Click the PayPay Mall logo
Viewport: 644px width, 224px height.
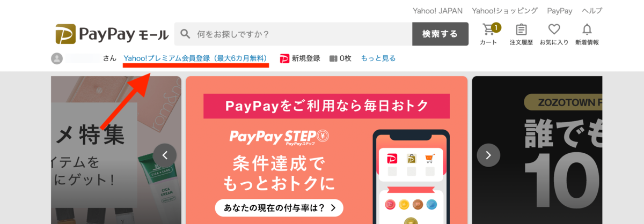point(112,34)
